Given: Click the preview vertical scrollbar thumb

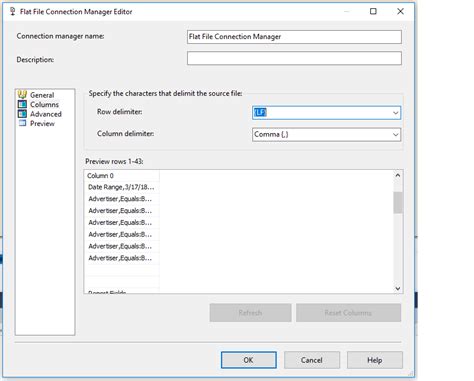Looking at the screenshot, I should pos(398,202).
